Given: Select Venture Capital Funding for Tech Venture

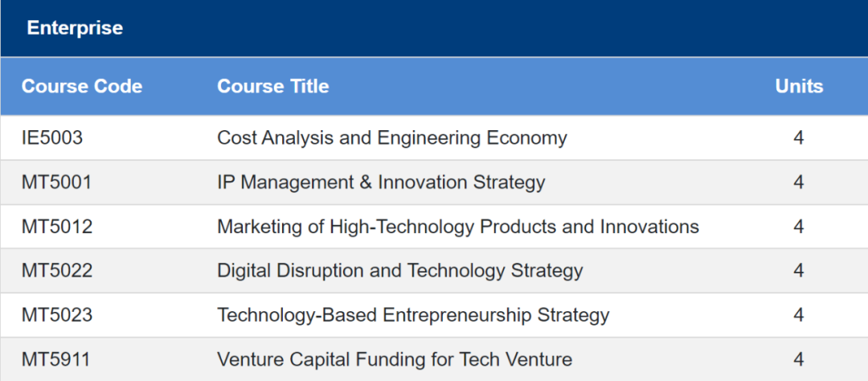Looking at the screenshot, I should point(394,359).
